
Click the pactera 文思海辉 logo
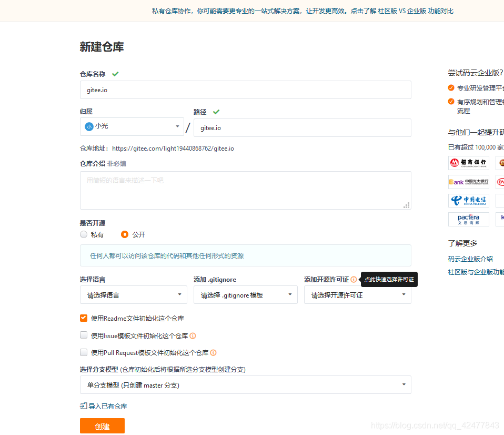coord(468,219)
